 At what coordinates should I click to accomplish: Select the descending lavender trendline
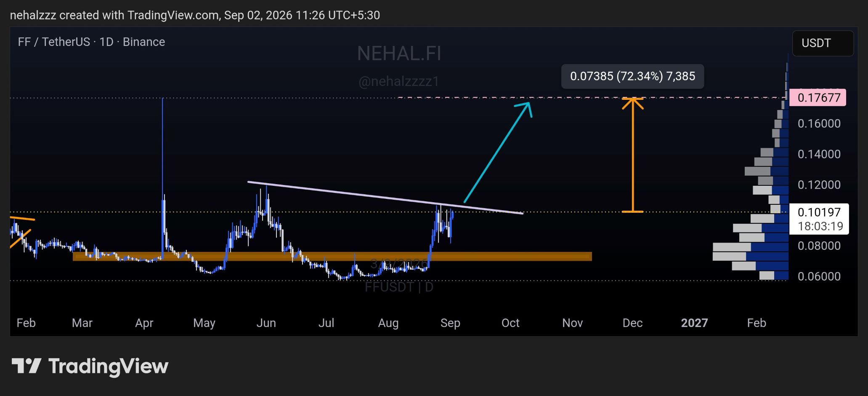pos(385,198)
